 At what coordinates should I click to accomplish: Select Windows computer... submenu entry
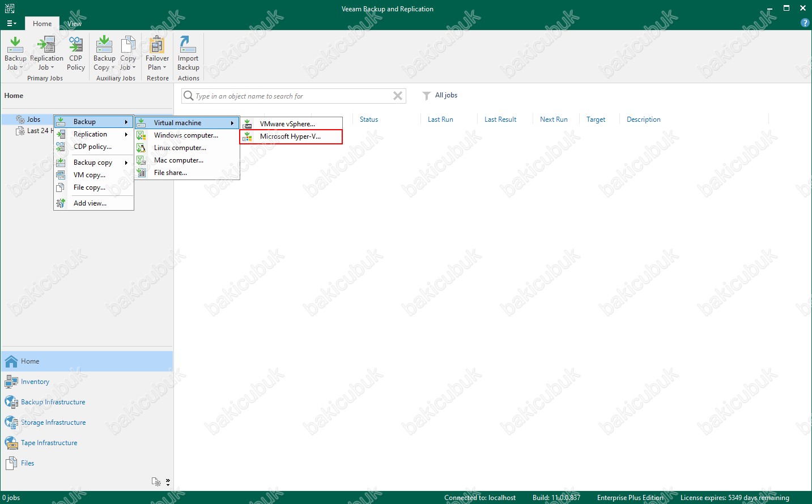pyautogui.click(x=187, y=135)
